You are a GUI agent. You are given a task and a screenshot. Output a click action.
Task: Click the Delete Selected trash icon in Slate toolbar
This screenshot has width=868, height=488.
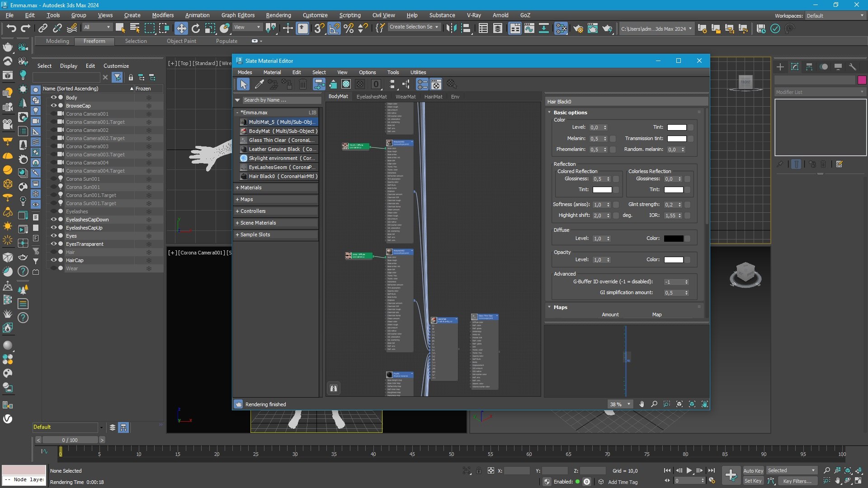pos(302,84)
